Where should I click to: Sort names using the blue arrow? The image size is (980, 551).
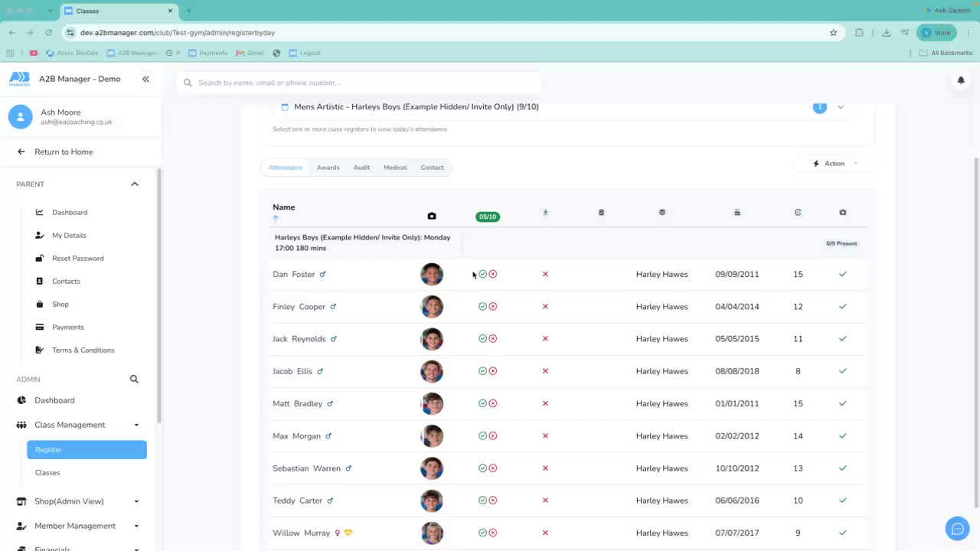coord(276,219)
